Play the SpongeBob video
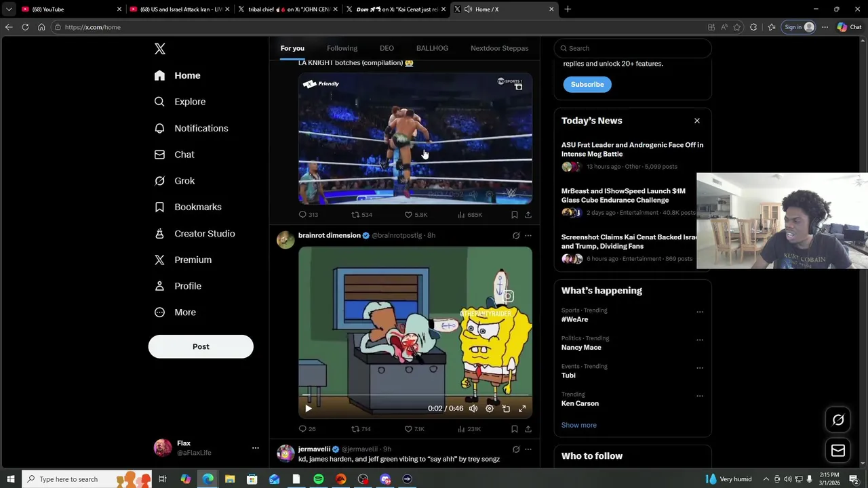The height and width of the screenshot is (488, 868). coord(309,409)
